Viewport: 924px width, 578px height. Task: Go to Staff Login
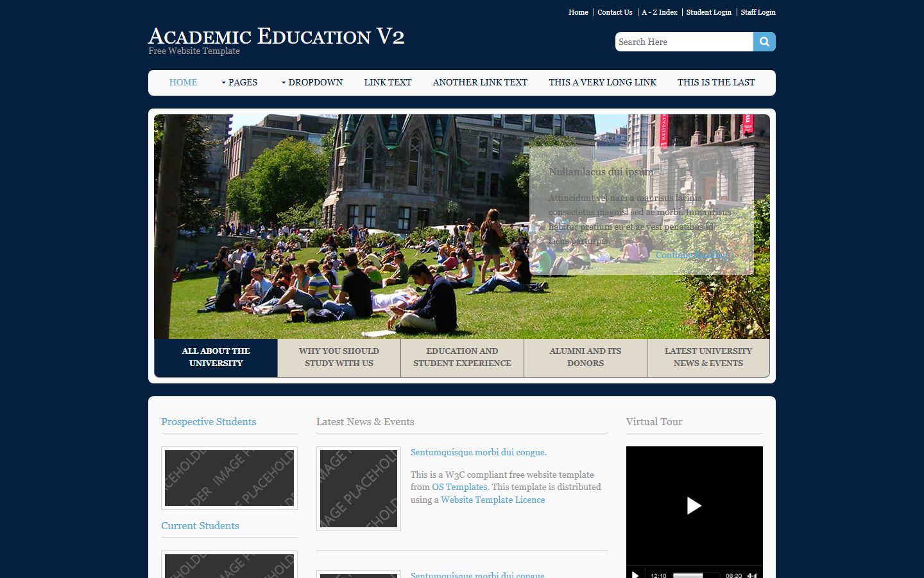point(758,12)
